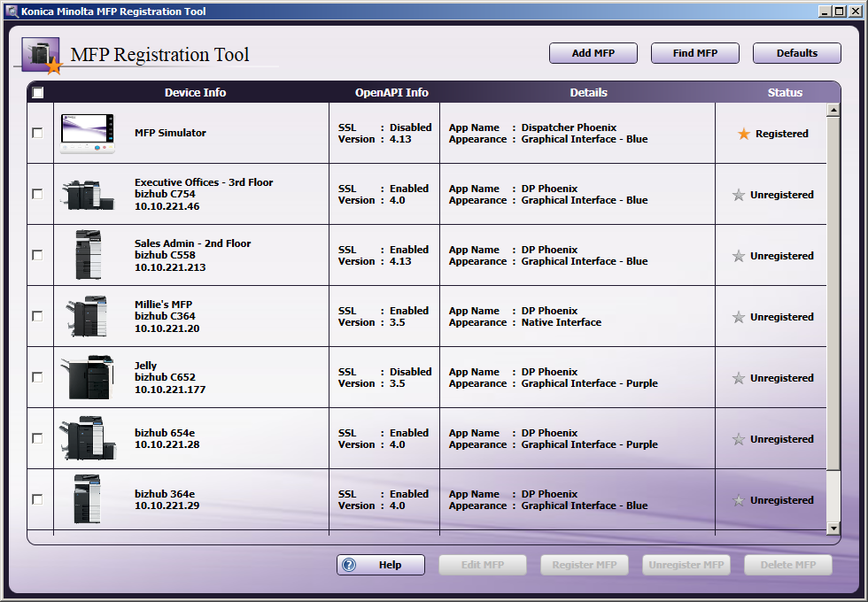Click the 'bizhub C652' model name
The height and width of the screenshot is (602, 868).
[165, 377]
